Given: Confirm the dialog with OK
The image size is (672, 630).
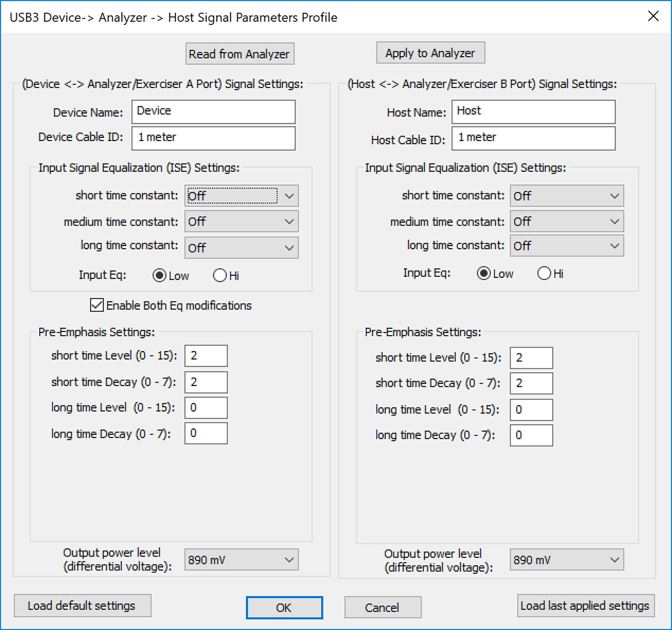Looking at the screenshot, I should coord(284,608).
